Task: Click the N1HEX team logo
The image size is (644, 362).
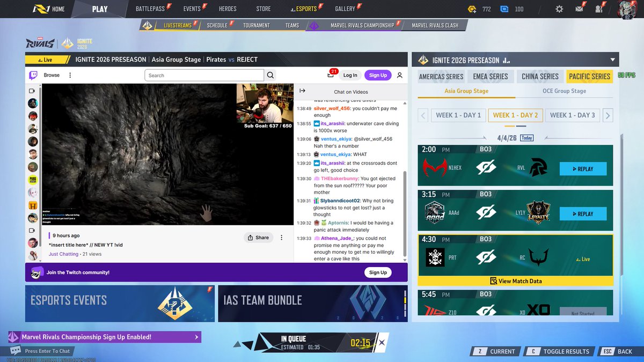Action: (x=435, y=168)
